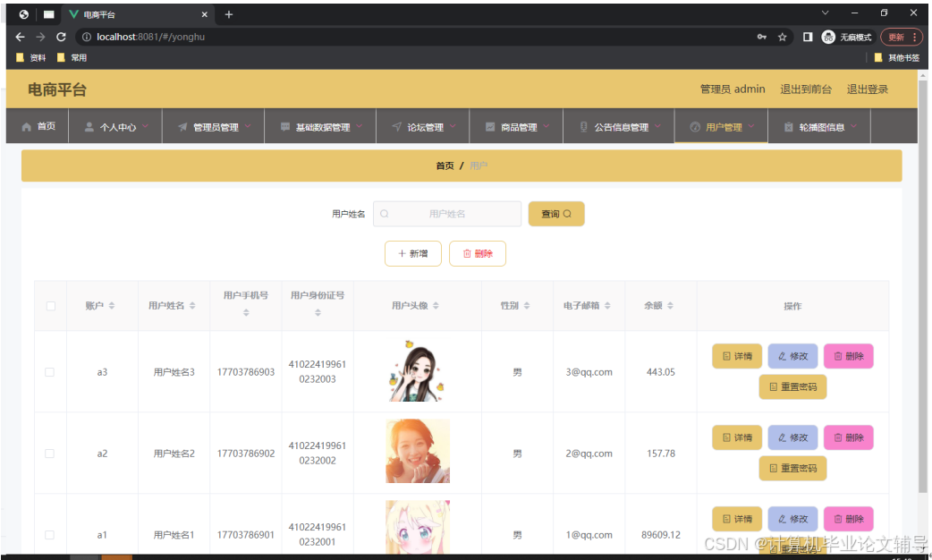The image size is (932, 560).
Task: Open the saved password key icon
Action: click(761, 37)
